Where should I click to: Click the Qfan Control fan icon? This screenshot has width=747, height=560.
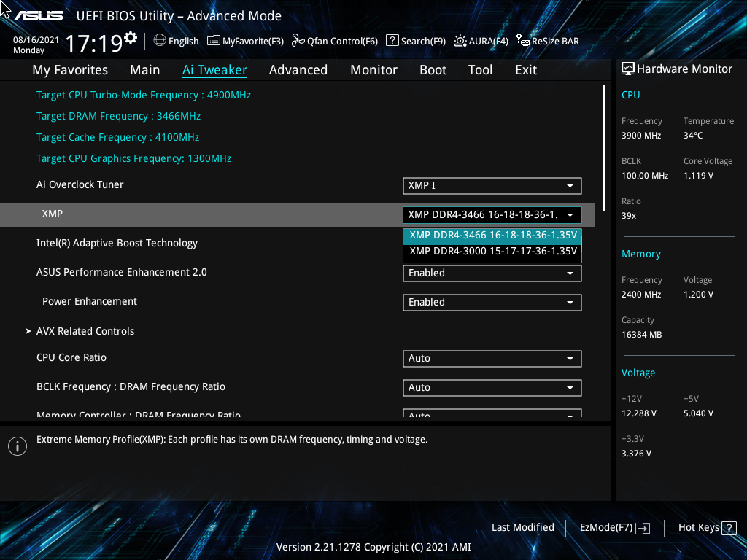tap(298, 41)
